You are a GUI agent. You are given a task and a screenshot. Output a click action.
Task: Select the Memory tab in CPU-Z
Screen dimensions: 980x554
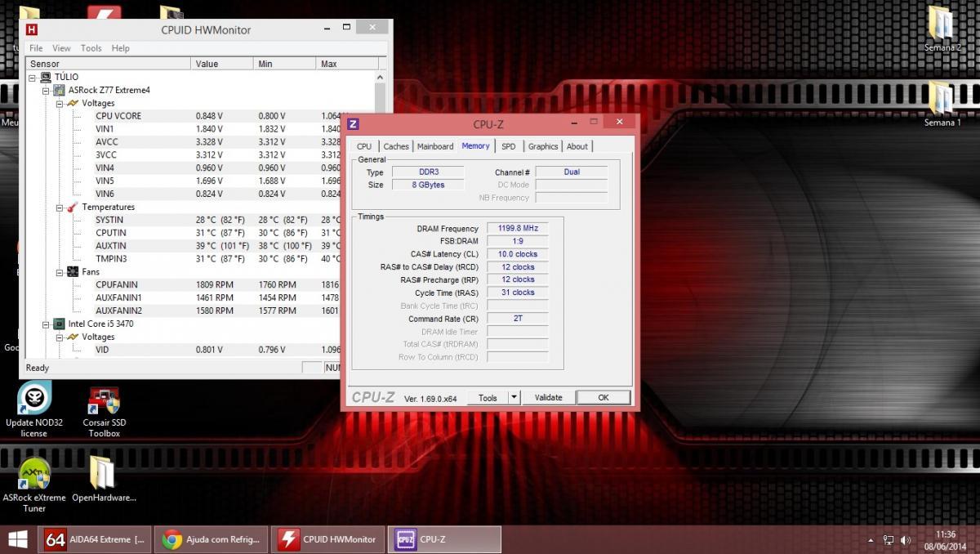(475, 145)
